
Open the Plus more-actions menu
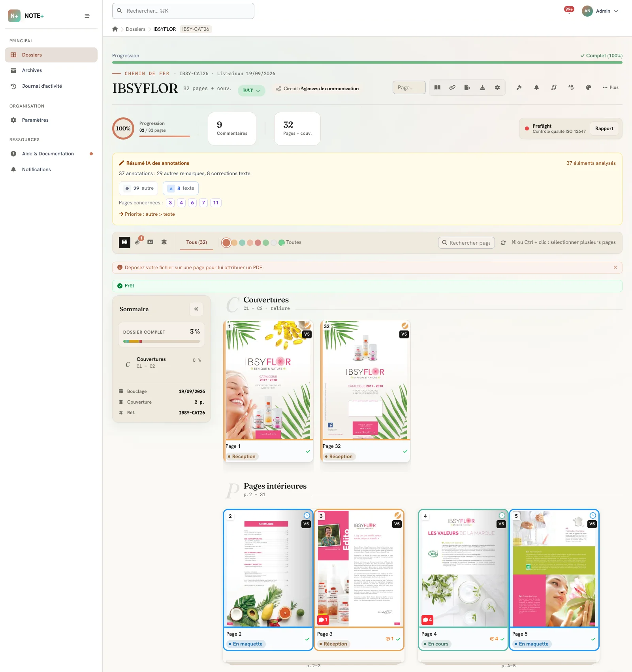tap(611, 87)
